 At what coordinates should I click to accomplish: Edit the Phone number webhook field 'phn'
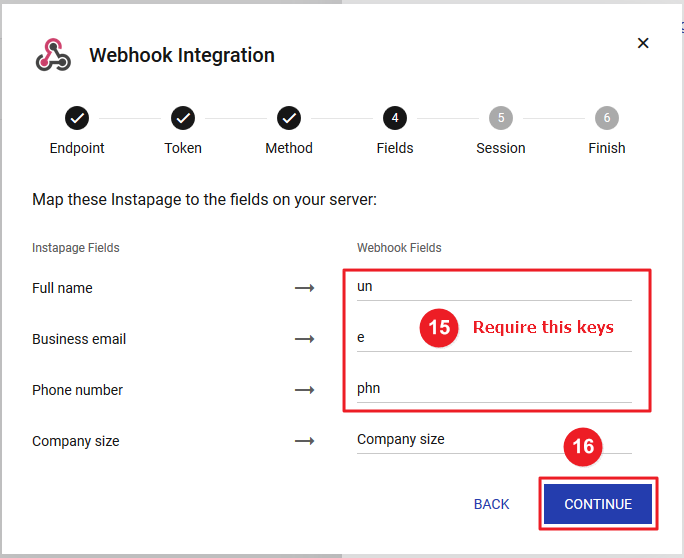494,389
